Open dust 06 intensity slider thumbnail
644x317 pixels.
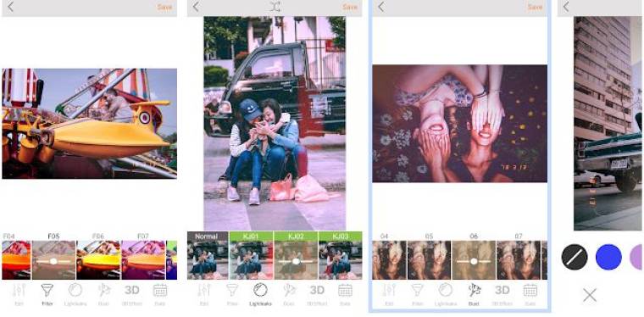tap(474, 260)
